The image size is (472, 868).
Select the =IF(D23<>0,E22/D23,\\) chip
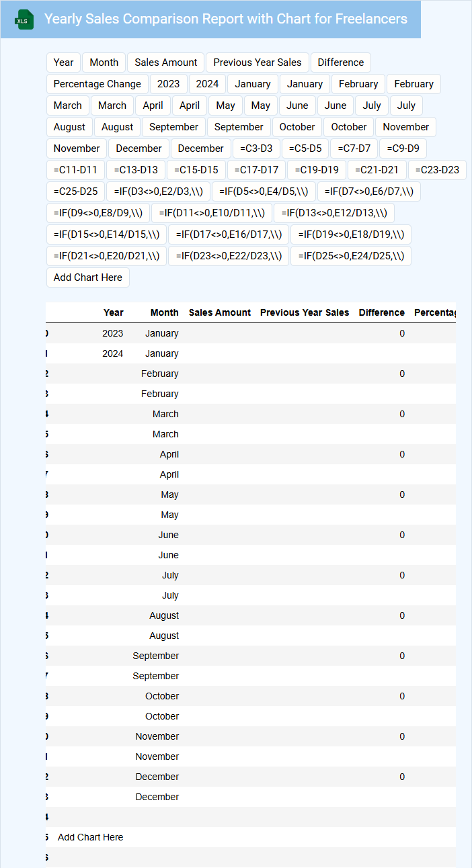229,256
